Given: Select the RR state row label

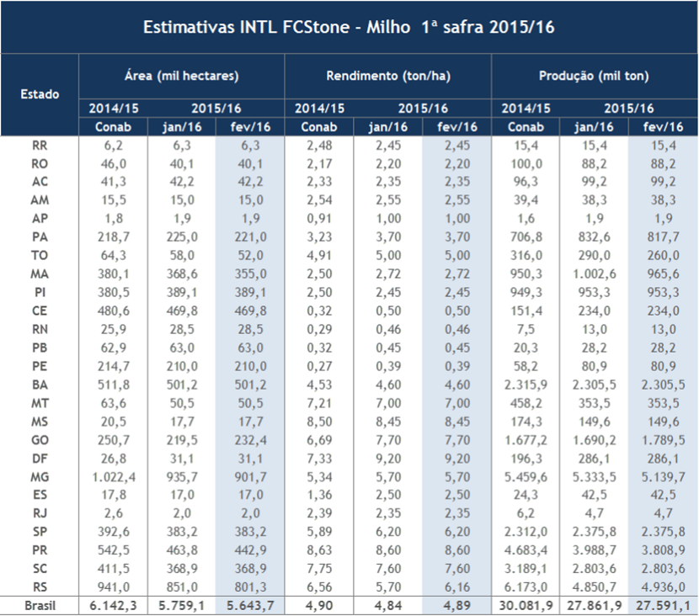Looking at the screenshot, I should click(40, 145).
